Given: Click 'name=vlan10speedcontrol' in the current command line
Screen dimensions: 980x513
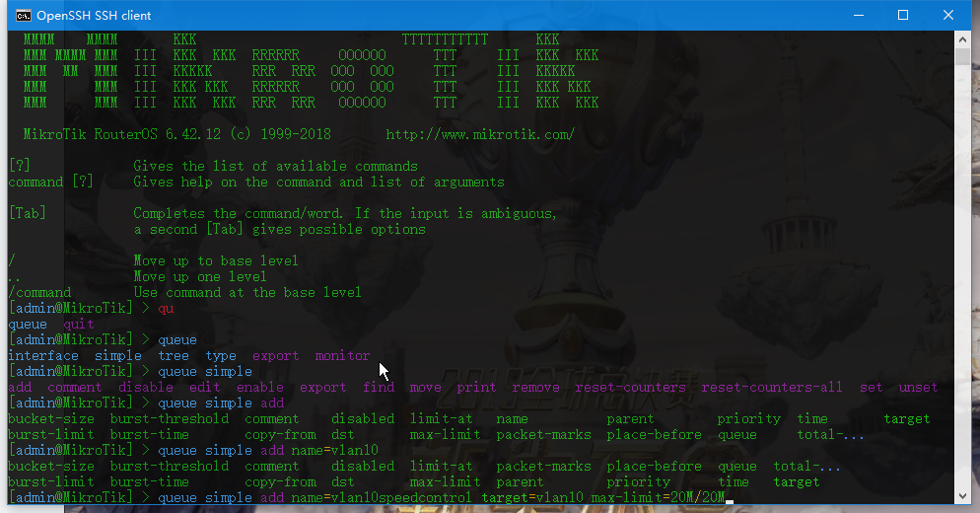Looking at the screenshot, I should click(382, 497).
